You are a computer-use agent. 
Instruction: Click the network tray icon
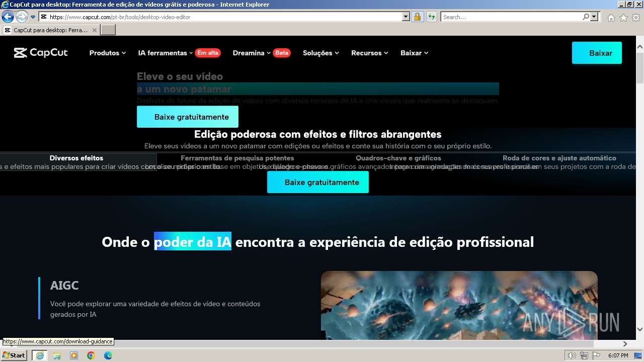click(x=584, y=355)
